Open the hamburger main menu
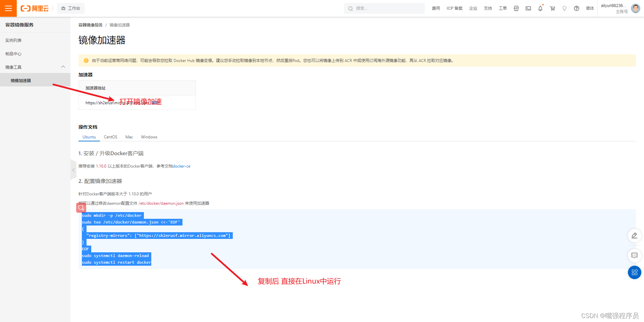Image resolution: width=644 pixels, height=322 pixels. pyautogui.click(x=8, y=8)
